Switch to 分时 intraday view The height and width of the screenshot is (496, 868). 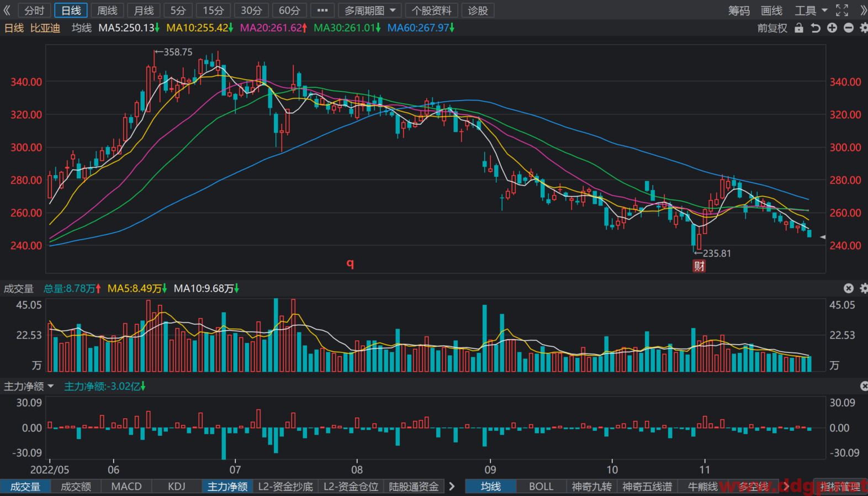34,10
